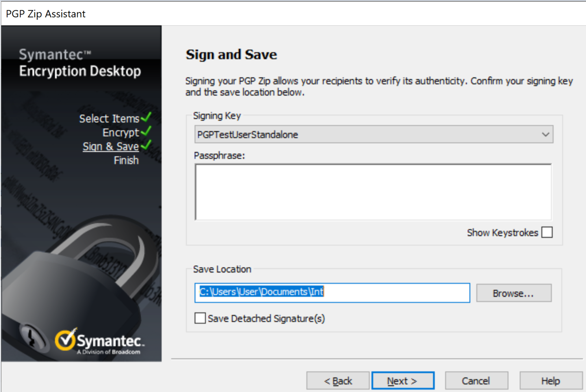The height and width of the screenshot is (392, 586).
Task: Cancel the PGP Zip Assistant
Action: (476, 381)
